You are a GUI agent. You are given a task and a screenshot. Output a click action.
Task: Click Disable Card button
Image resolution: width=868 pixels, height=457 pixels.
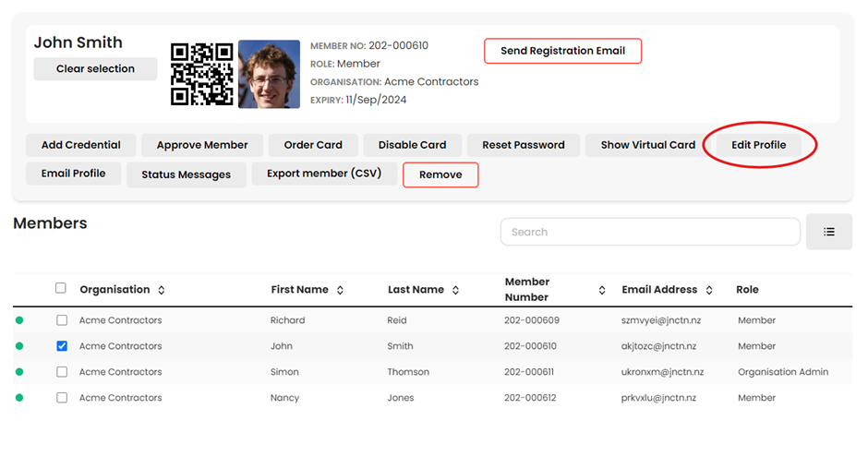(413, 145)
